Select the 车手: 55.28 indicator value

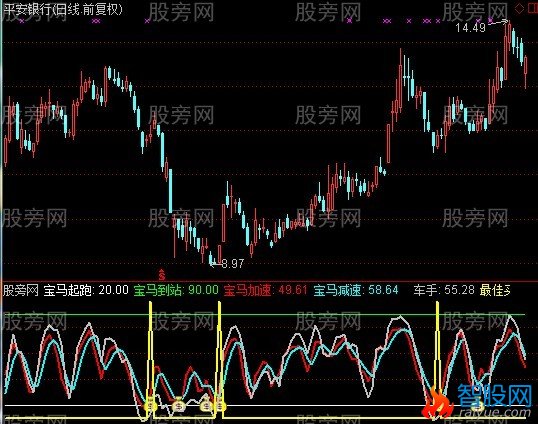click(x=444, y=291)
